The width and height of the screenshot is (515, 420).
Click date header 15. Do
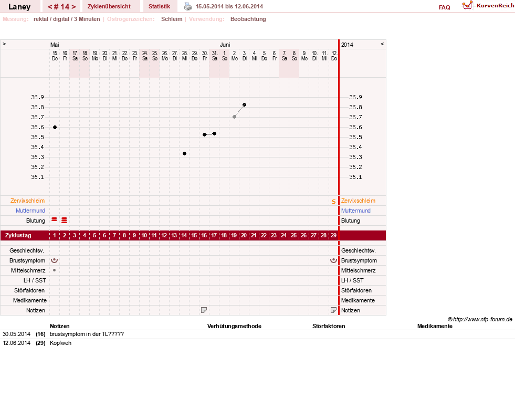coord(55,56)
